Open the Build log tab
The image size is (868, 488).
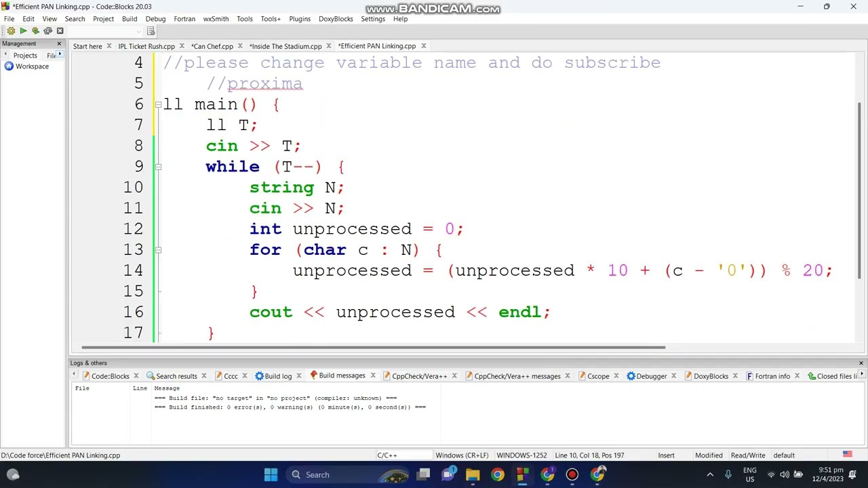tap(278, 376)
